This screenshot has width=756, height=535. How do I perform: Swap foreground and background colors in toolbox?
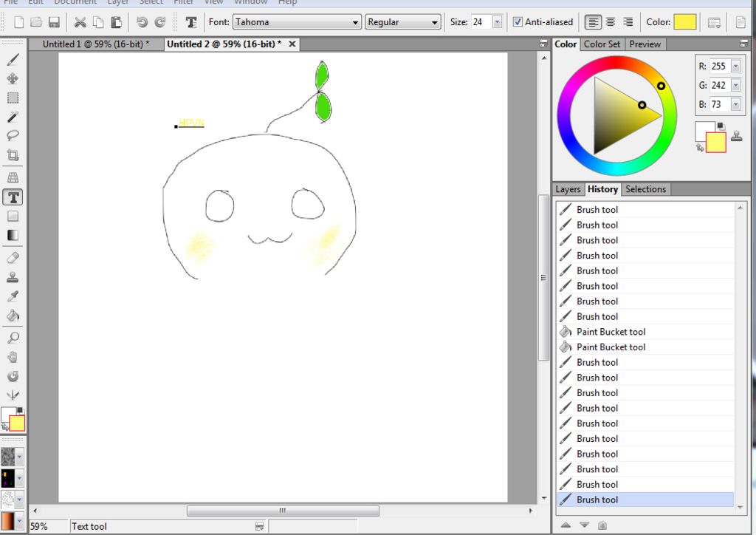pos(5,427)
